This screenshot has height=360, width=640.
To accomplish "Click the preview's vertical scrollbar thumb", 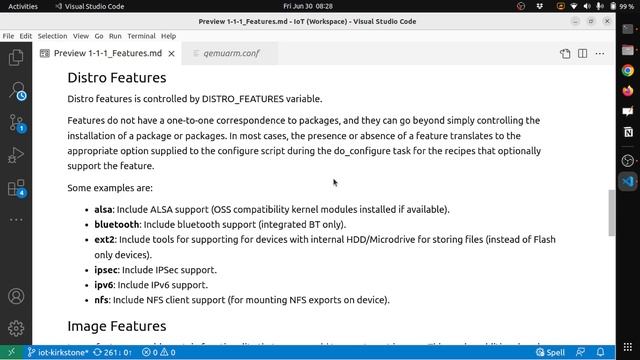I will (611, 213).
